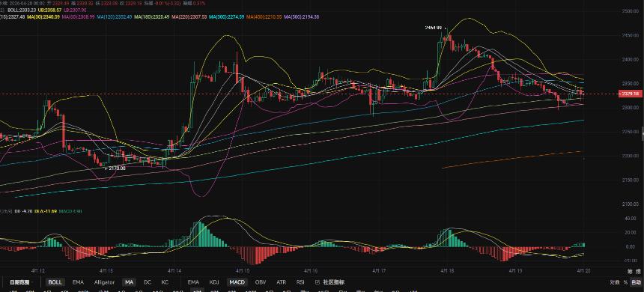Viewport: 644px width, 292px height.
Task: Toggle the MA moving average indicator
Action: (130, 282)
